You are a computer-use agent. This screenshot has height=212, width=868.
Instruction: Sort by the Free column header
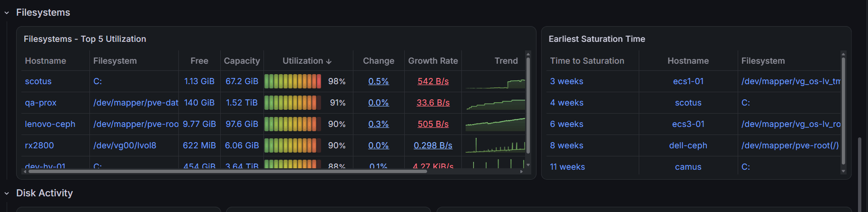pyautogui.click(x=199, y=61)
